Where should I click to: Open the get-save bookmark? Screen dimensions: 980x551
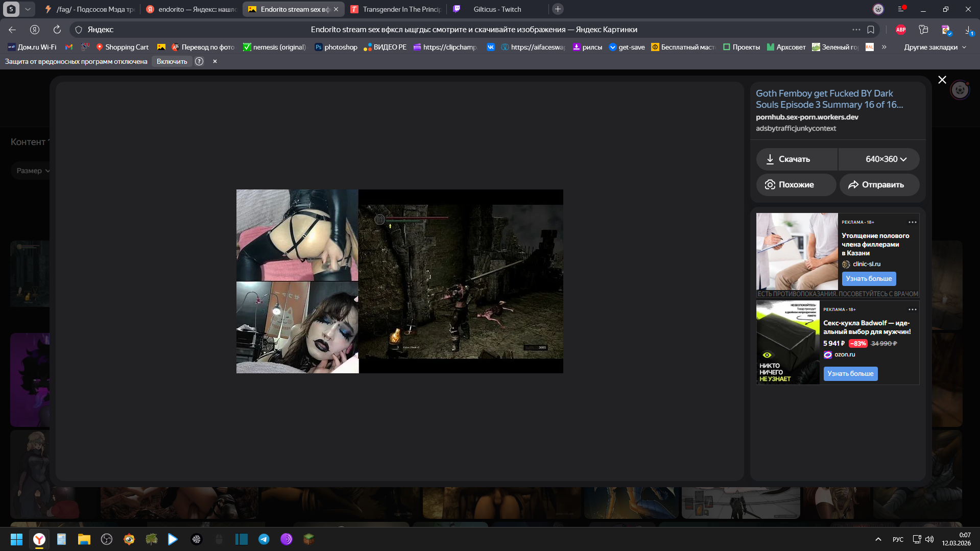[x=627, y=47]
